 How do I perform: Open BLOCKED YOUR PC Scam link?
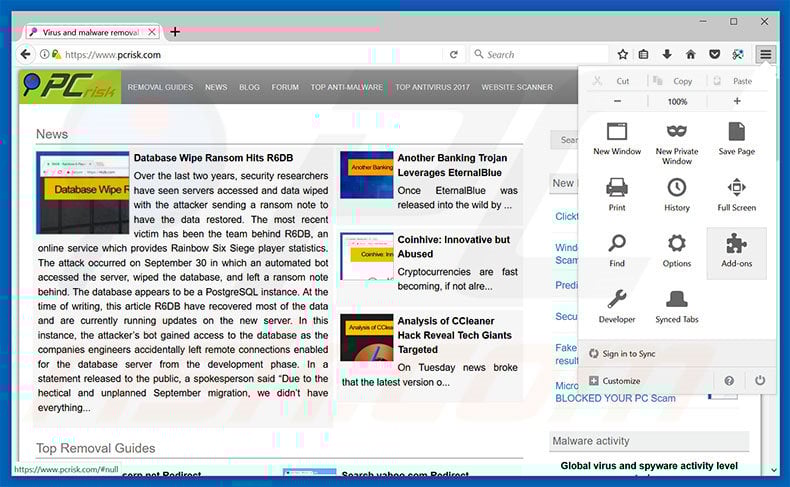(x=615, y=398)
